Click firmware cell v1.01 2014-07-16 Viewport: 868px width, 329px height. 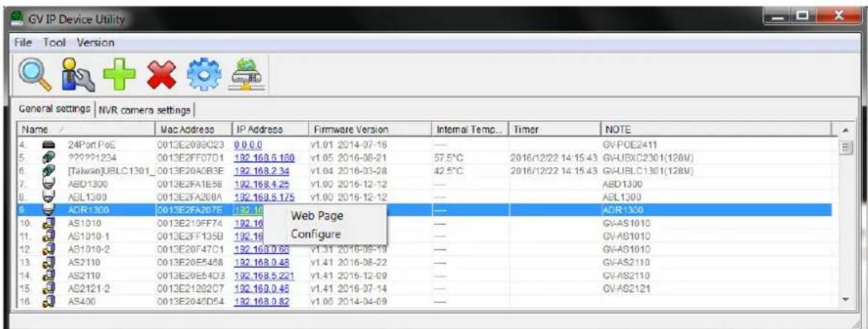click(348, 144)
